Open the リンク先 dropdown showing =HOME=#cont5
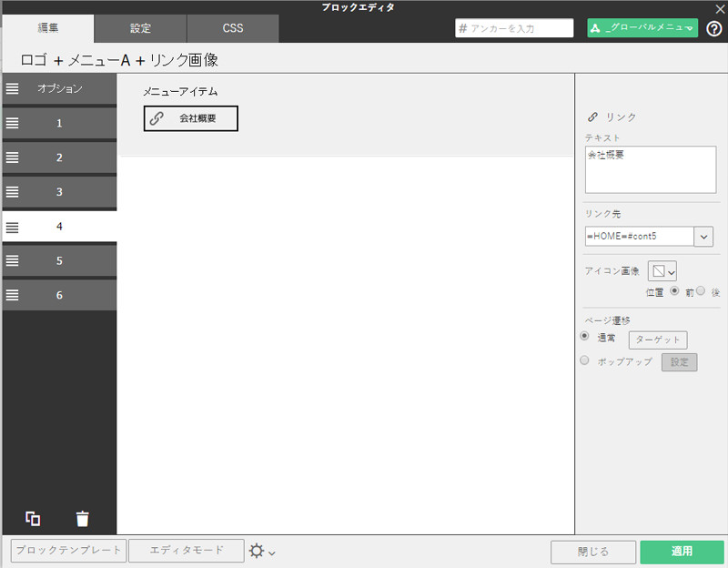The height and width of the screenshot is (568, 728). [x=703, y=236]
